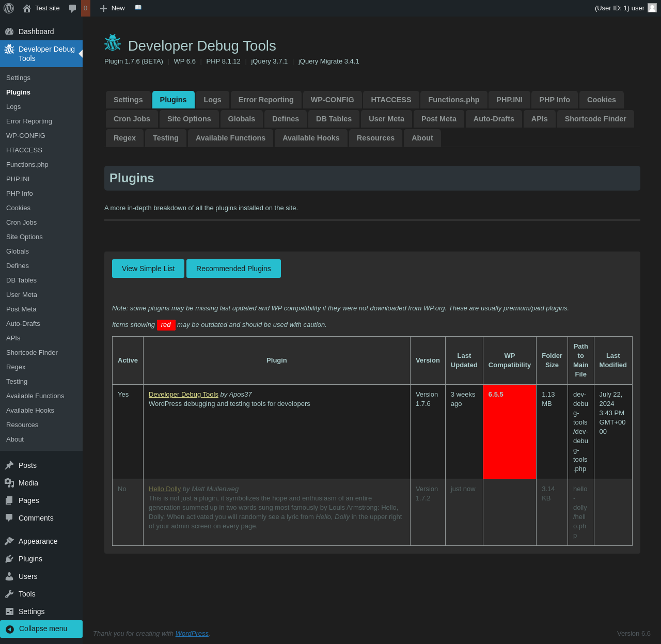This screenshot has height=644, width=661.
Task: Click the WordPress logo in admin bar
Action: (x=9, y=8)
